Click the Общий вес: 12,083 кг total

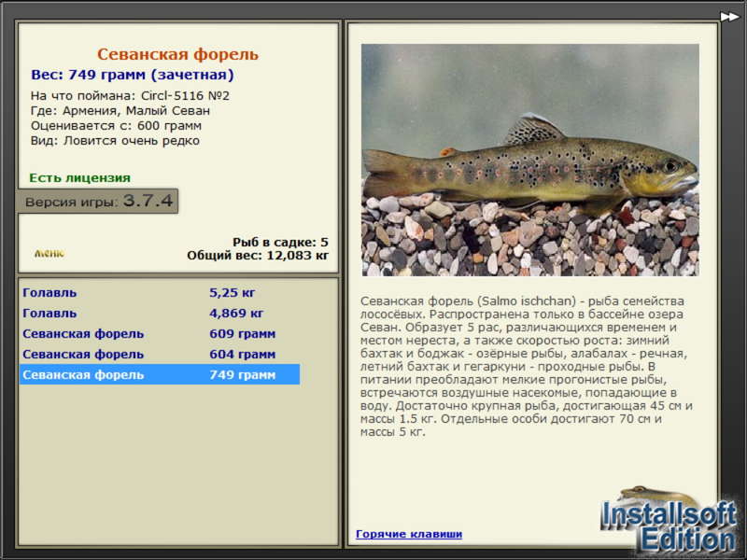(258, 255)
